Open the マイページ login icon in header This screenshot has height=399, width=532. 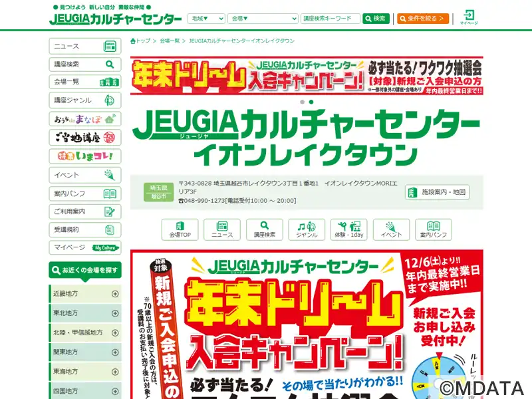(x=469, y=17)
